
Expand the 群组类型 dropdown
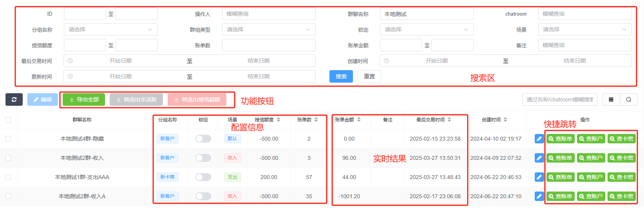(269, 29)
